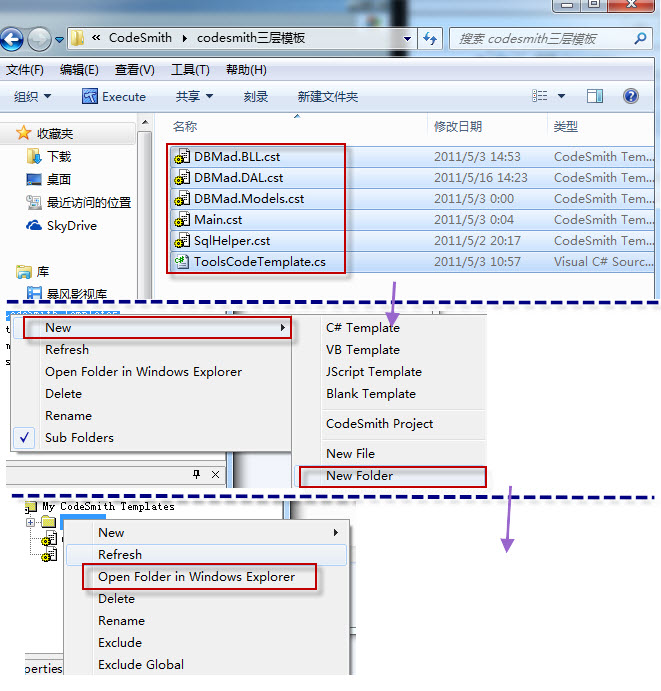Choose Rename in the middle context menu
This screenshot has width=661, height=691.
click(x=69, y=416)
